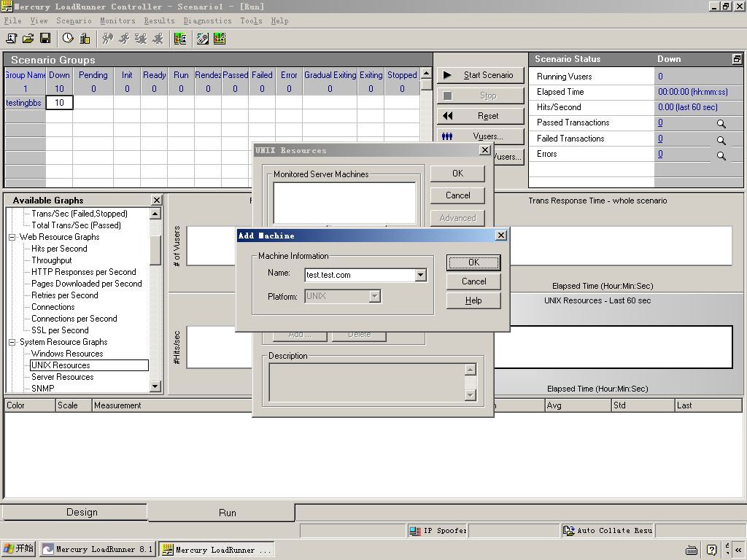Screen dimensions: 747x560
Task: Click the fourth grayed running-vuser toolbar icon
Action: [x=158, y=39]
